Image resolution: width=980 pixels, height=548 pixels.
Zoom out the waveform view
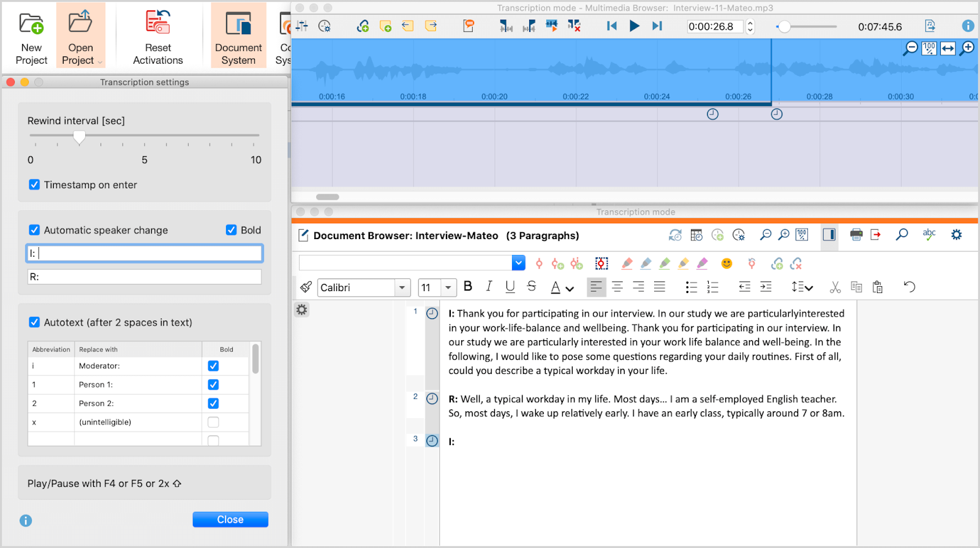point(911,48)
